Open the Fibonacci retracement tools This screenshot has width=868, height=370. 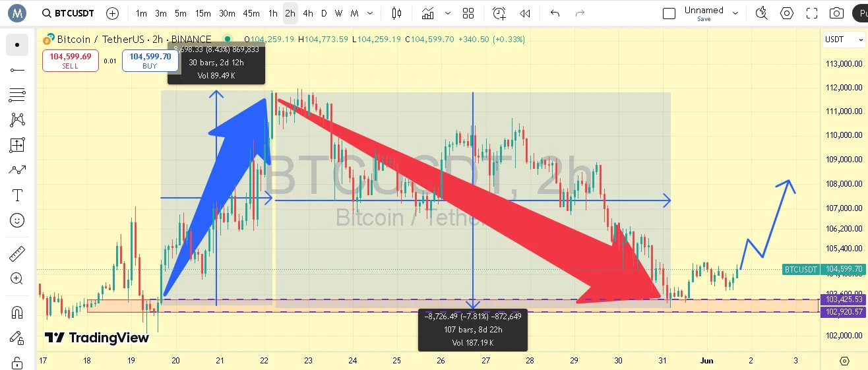[x=17, y=95]
